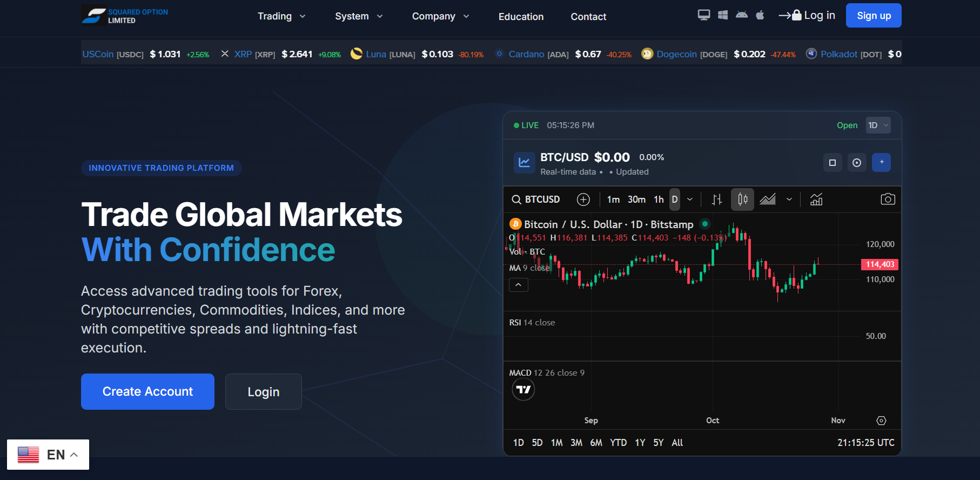Open the Education page
This screenshot has height=480, width=980.
521,17
